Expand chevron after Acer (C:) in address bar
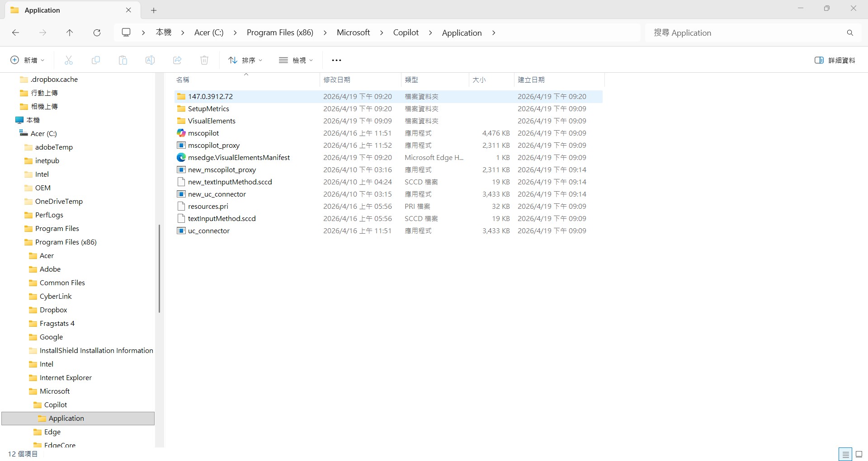The width and height of the screenshot is (868, 461). 235,33
